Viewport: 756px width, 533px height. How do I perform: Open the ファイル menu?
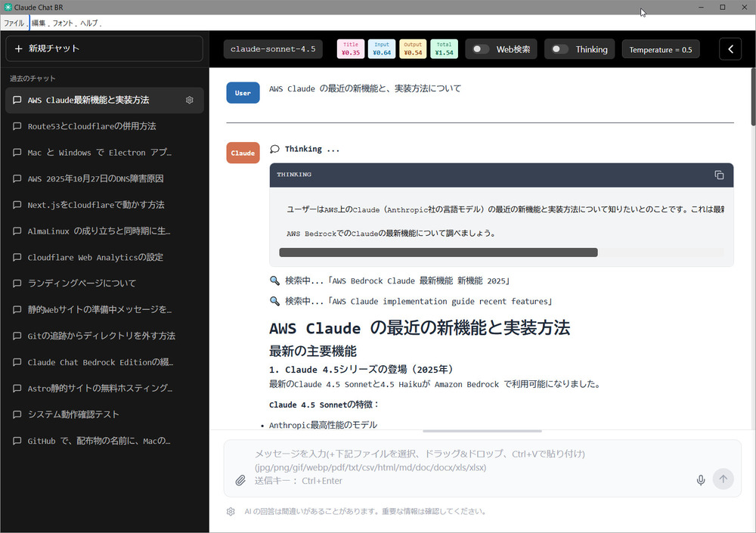pyautogui.click(x=14, y=23)
